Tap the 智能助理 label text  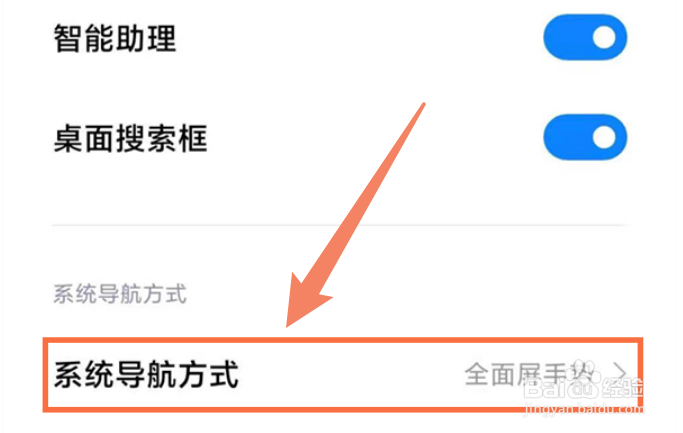[x=115, y=38]
